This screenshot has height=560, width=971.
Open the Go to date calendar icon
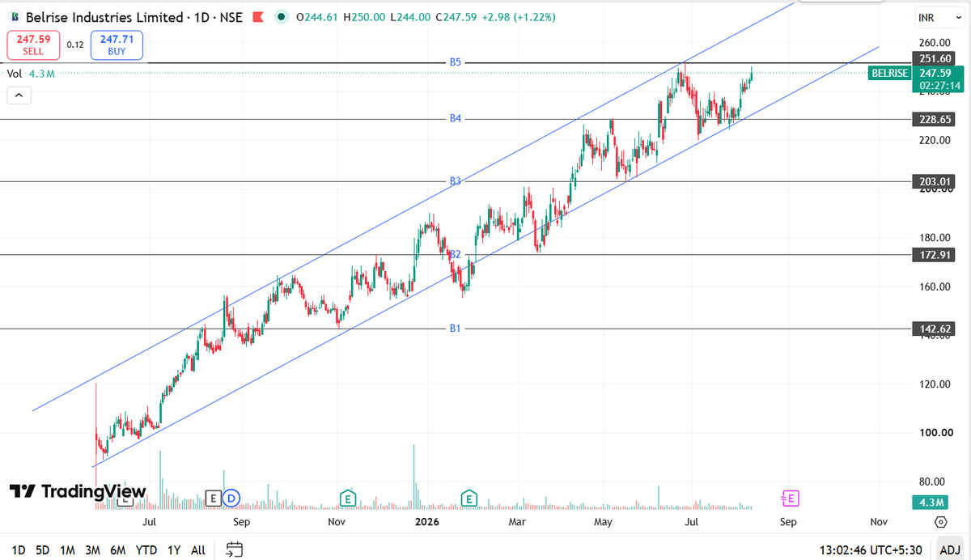click(x=234, y=549)
